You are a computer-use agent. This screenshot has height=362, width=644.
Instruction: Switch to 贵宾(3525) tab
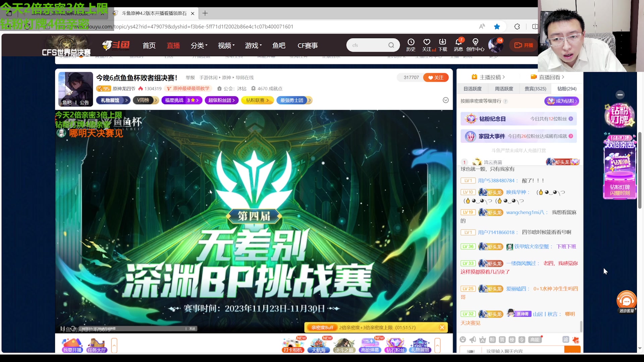[x=535, y=89]
